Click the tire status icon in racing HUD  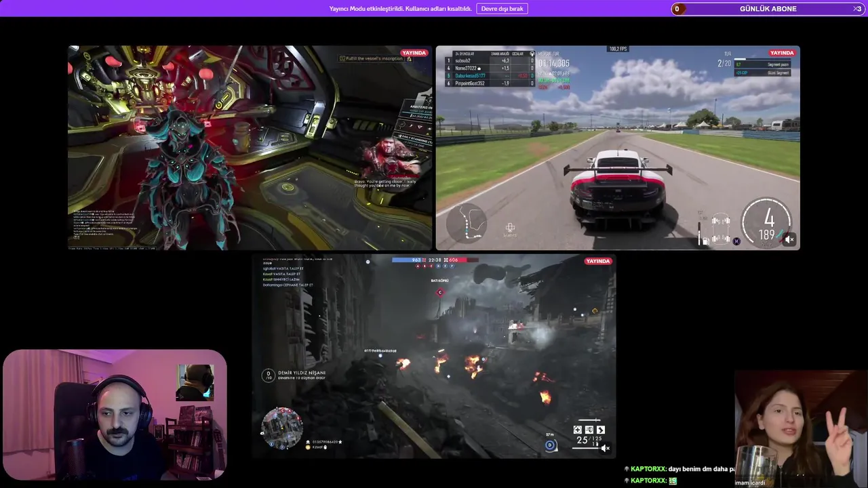tap(720, 230)
